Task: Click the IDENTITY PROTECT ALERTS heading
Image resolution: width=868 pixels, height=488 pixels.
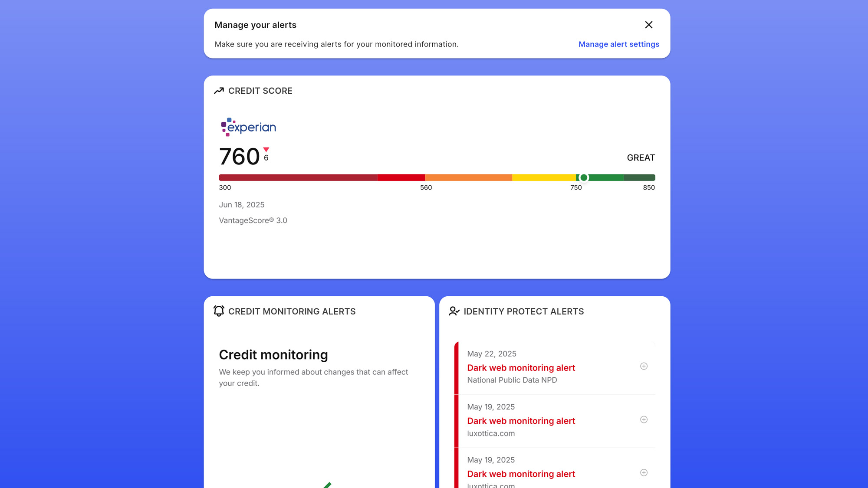Action: pyautogui.click(x=523, y=311)
